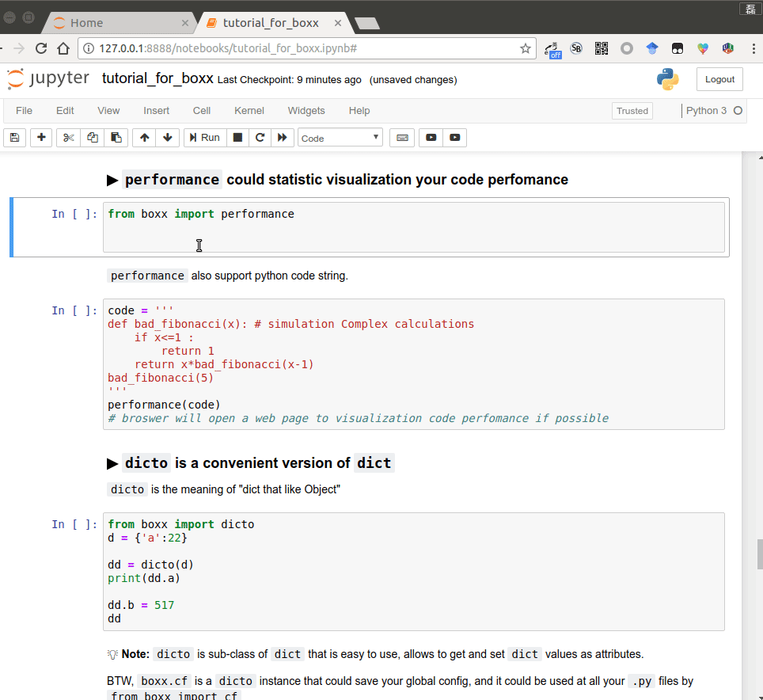Click the shield-shaped extension icon

click(728, 48)
